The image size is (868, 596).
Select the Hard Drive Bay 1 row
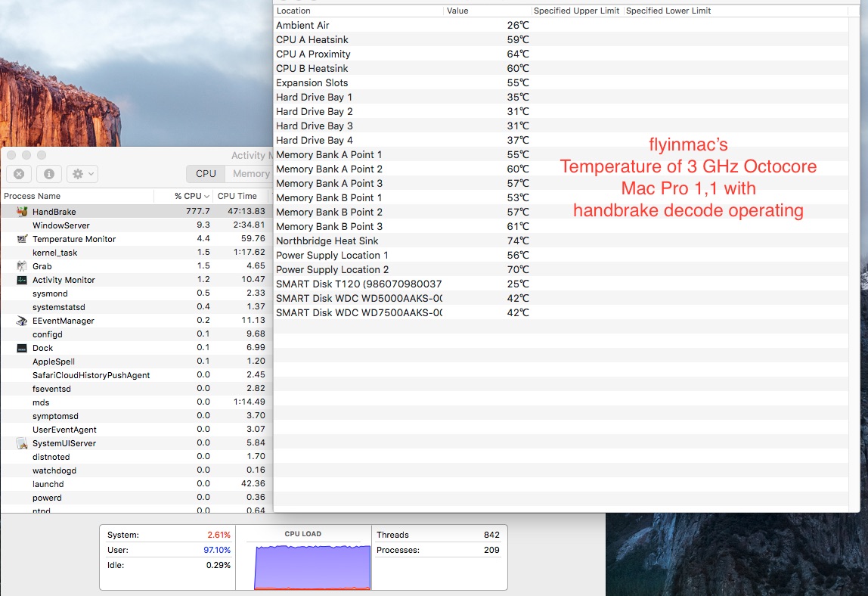pyautogui.click(x=561, y=97)
